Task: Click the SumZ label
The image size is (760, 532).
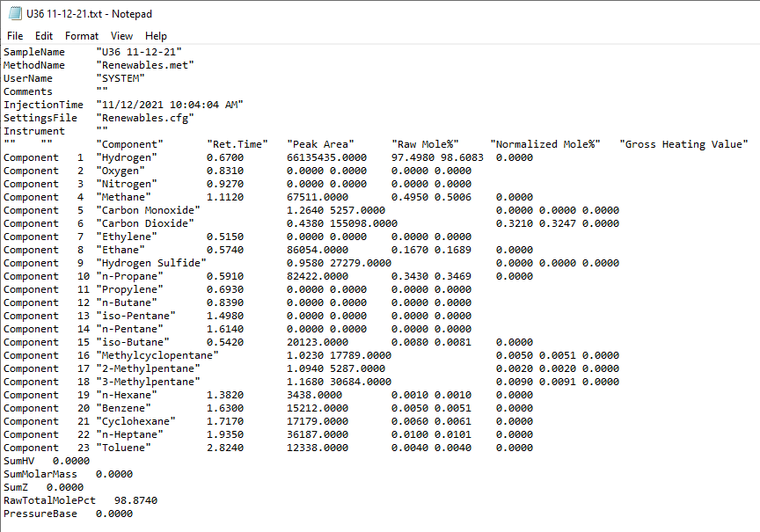Action: 16,487
